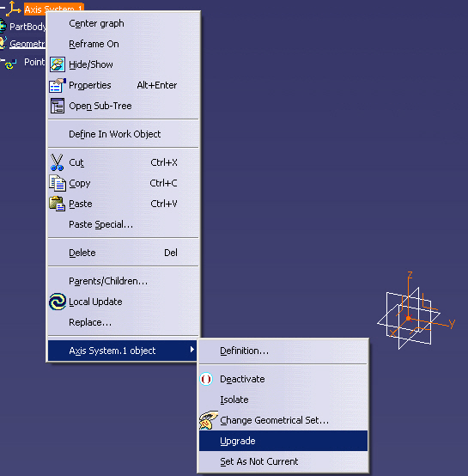Viewport: 468px width, 476px height.
Task: Expand the Axis System.1 object submenu arrow
Action: tap(192, 350)
